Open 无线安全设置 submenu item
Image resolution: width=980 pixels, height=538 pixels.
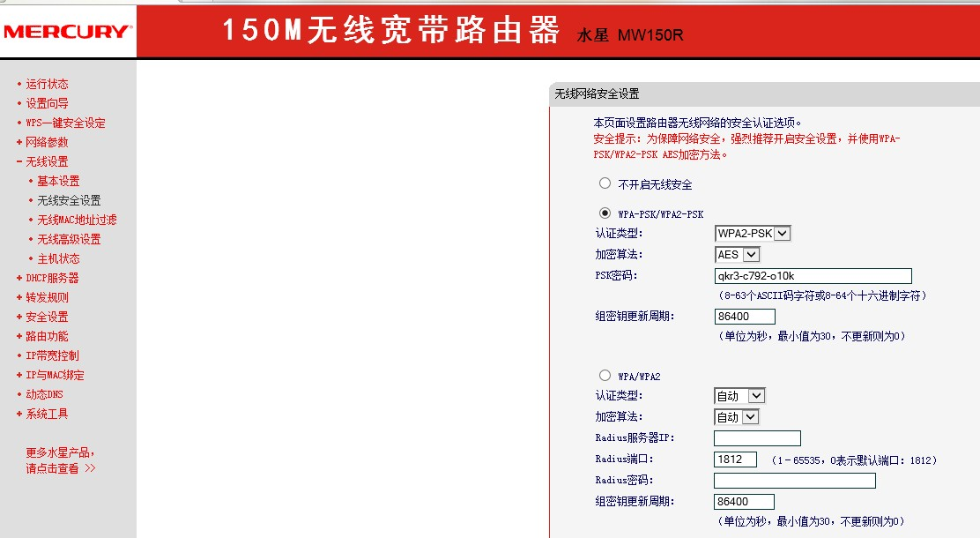(69, 200)
